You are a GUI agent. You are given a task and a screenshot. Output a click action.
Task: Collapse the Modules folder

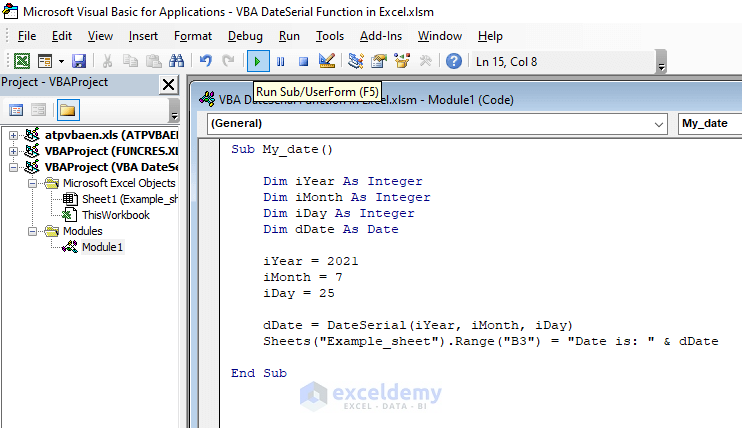[32, 231]
